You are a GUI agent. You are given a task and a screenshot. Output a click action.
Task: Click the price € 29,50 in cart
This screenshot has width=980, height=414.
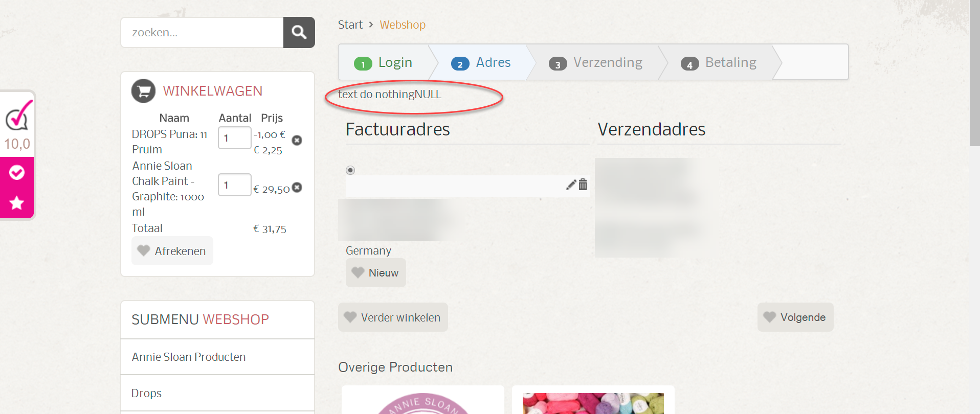tap(272, 190)
